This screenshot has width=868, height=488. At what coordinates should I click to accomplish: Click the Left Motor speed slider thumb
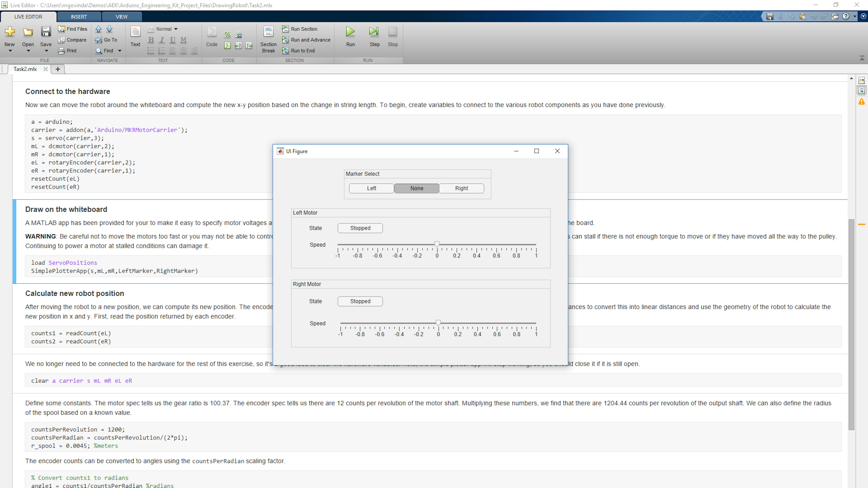(x=437, y=244)
